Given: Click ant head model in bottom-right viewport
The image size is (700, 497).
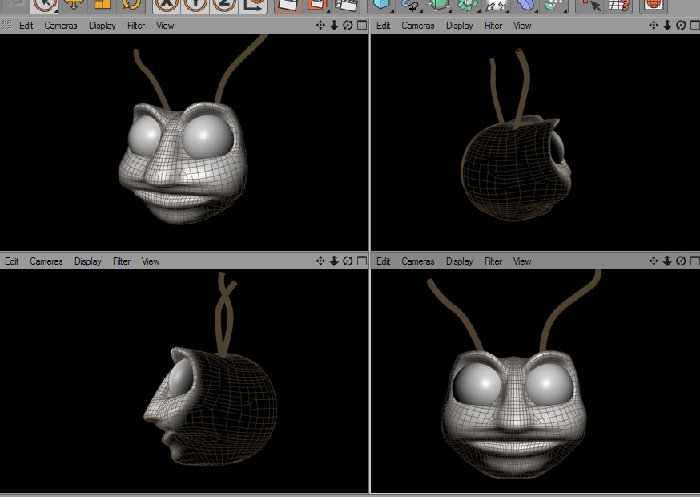Looking at the screenshot, I should tap(513, 413).
